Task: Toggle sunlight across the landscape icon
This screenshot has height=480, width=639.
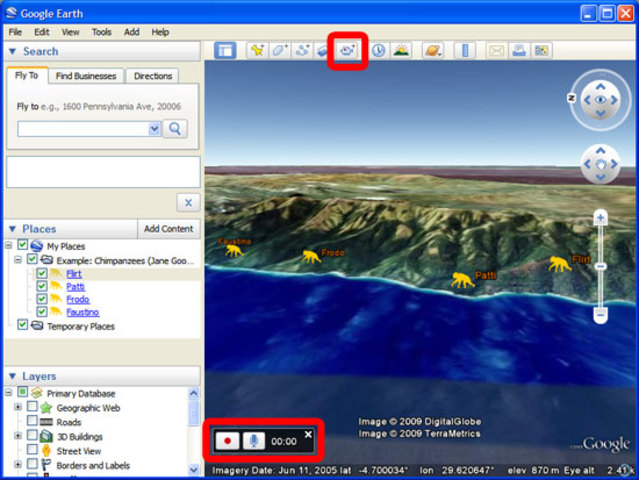Action: [401, 51]
